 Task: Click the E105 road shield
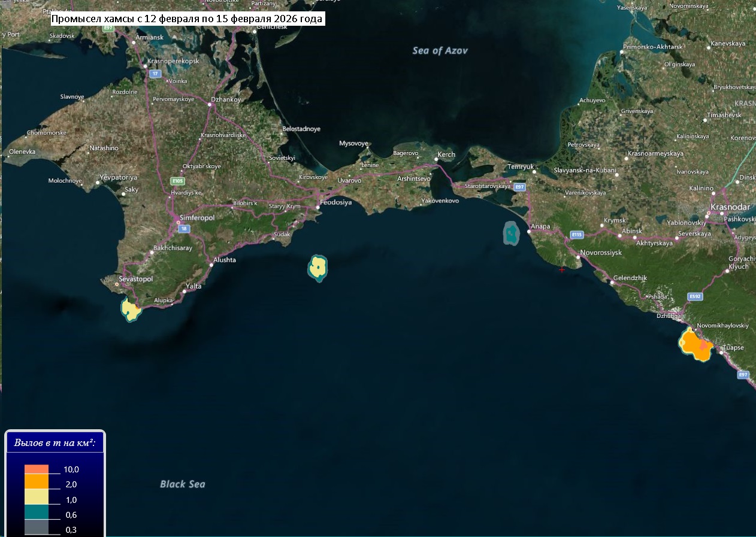177,181
